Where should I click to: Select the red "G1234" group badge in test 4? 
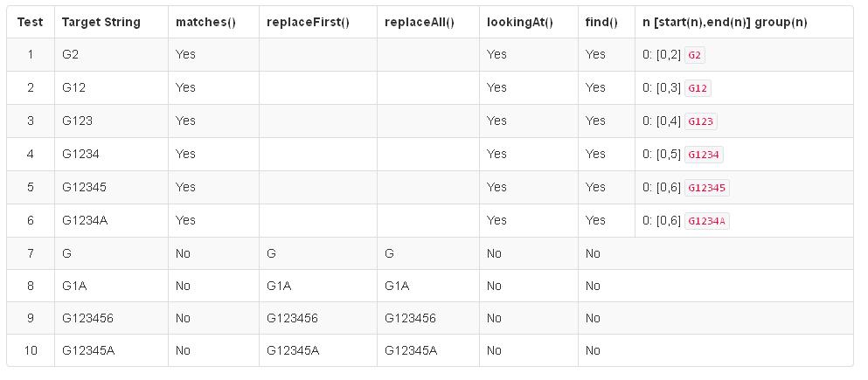704,155
